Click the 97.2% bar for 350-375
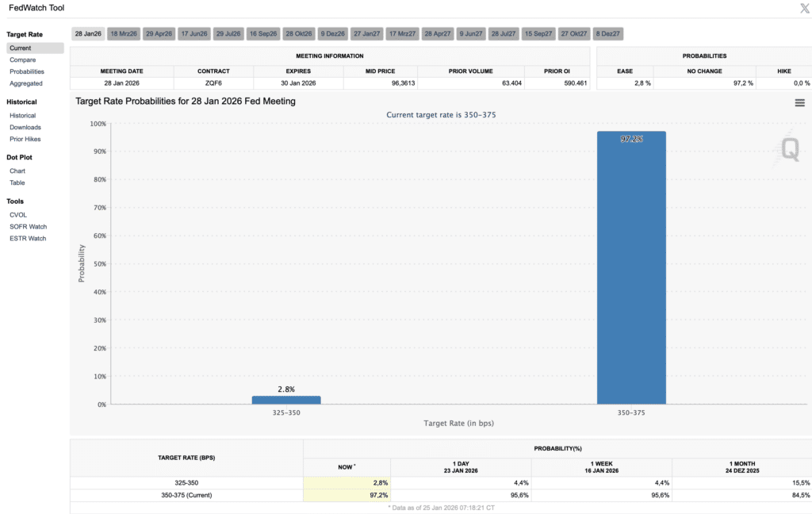Viewport: 812px width, 514px height. click(x=631, y=267)
